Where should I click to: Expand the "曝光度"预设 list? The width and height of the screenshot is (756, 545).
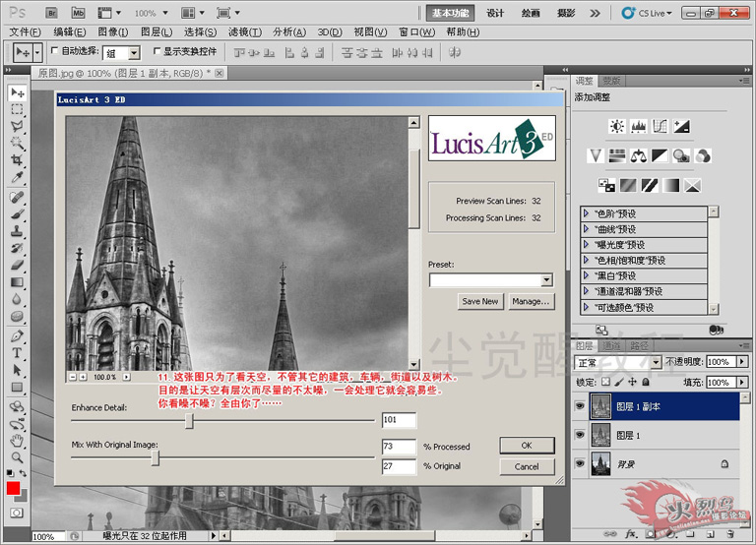pyautogui.click(x=587, y=244)
